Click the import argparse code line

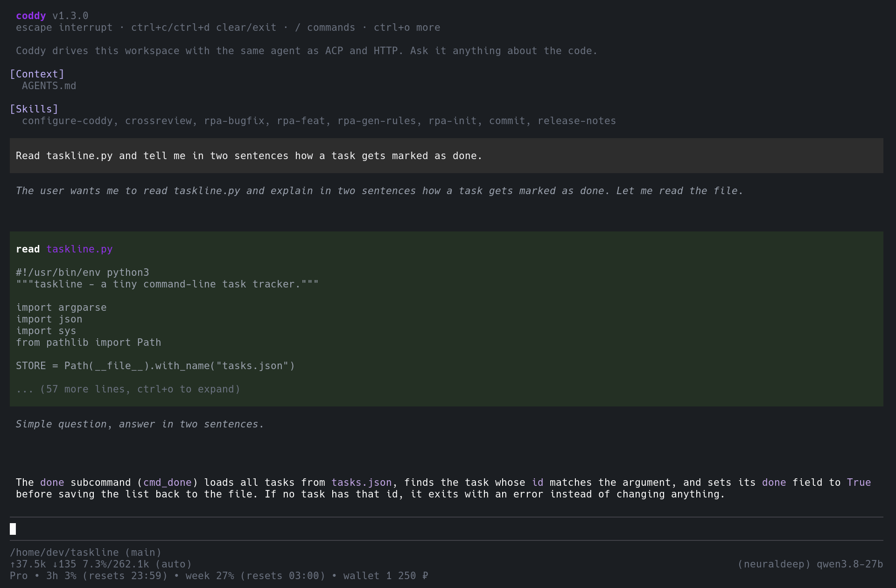tap(61, 308)
